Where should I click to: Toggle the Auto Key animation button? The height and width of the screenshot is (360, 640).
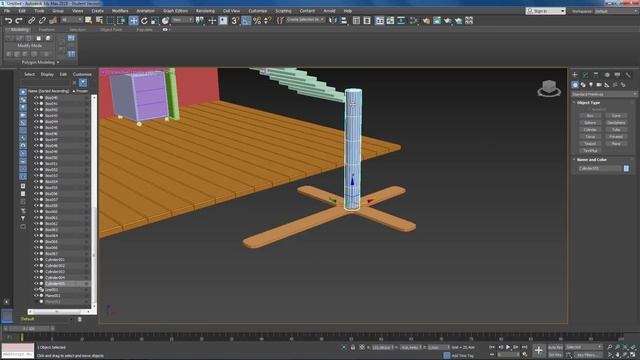[x=556, y=347]
